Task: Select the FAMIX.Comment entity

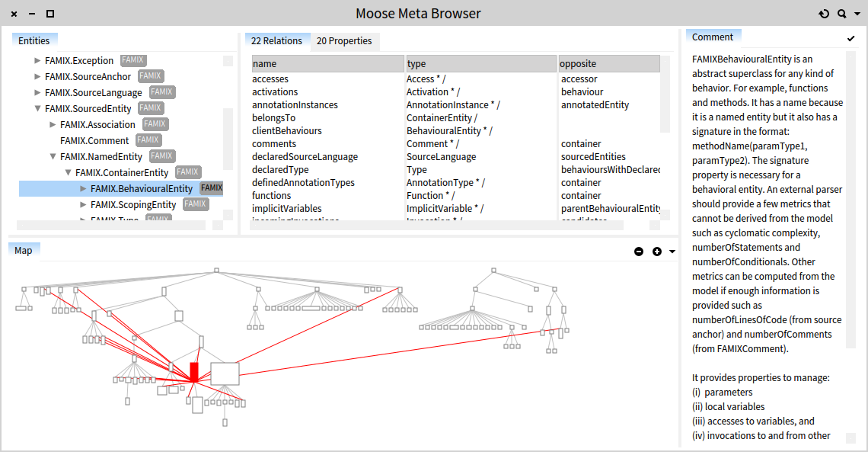Action: [94, 141]
